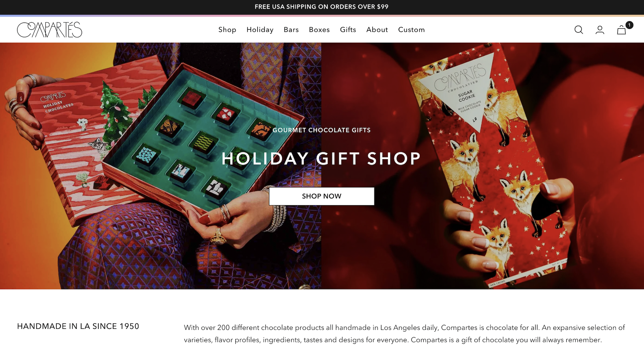Open the account login icon
644x361 pixels.
tap(600, 30)
